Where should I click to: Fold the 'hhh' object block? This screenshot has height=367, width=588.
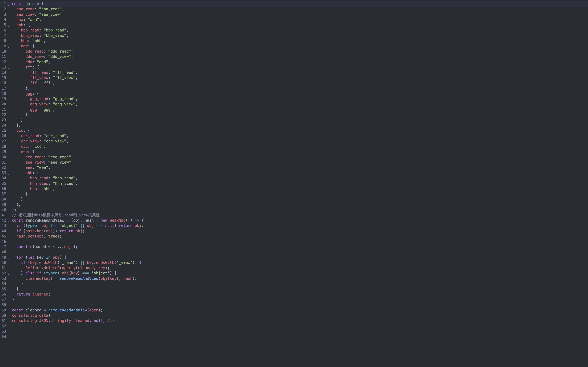coord(9,173)
